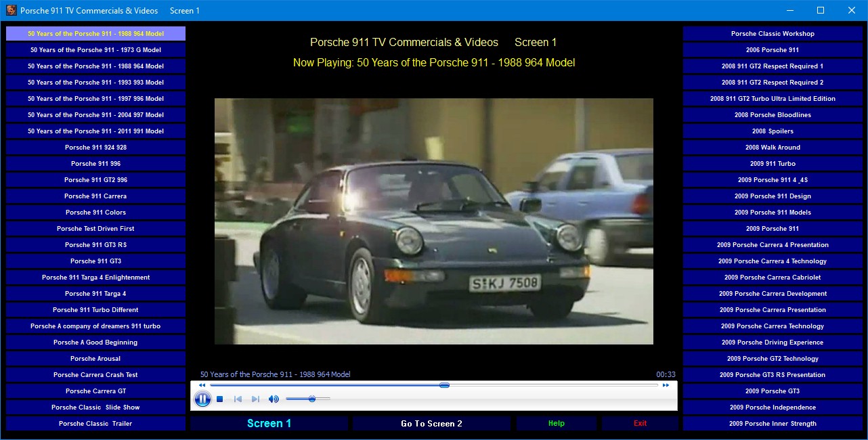This screenshot has width=868, height=440.
Task: Play 2008 Porsche Bloodlines
Action: point(773,115)
